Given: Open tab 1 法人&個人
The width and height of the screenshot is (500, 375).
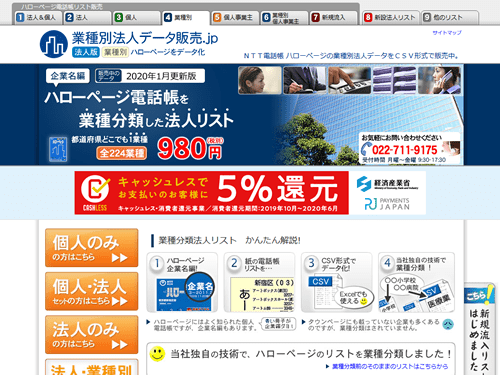Looking at the screenshot, I should click(38, 18).
